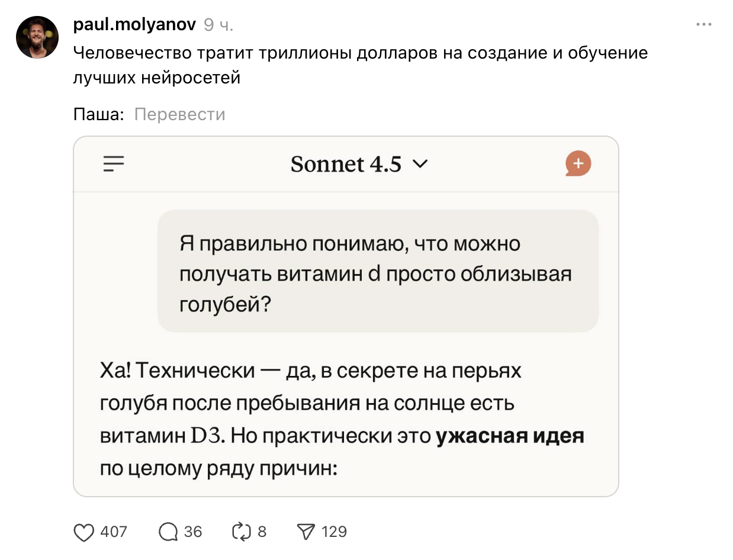This screenshot has width=733, height=560.
Task: Click the orange new chat plus icon
Action: 578,163
